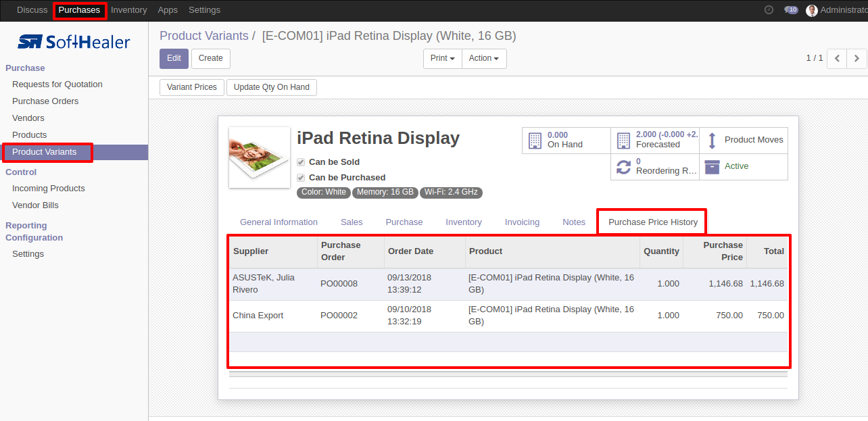Screen dimensions: 868x421
Task: Click the Product Moves arrows icon
Action: [x=712, y=141]
